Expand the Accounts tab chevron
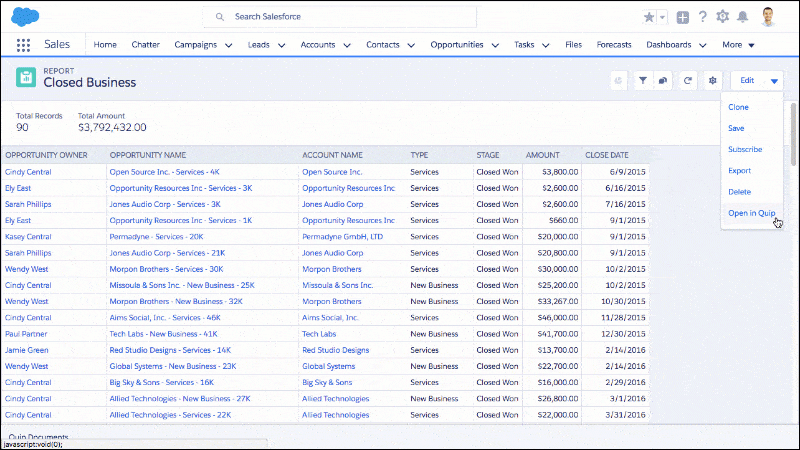800x450 pixels. point(347,45)
